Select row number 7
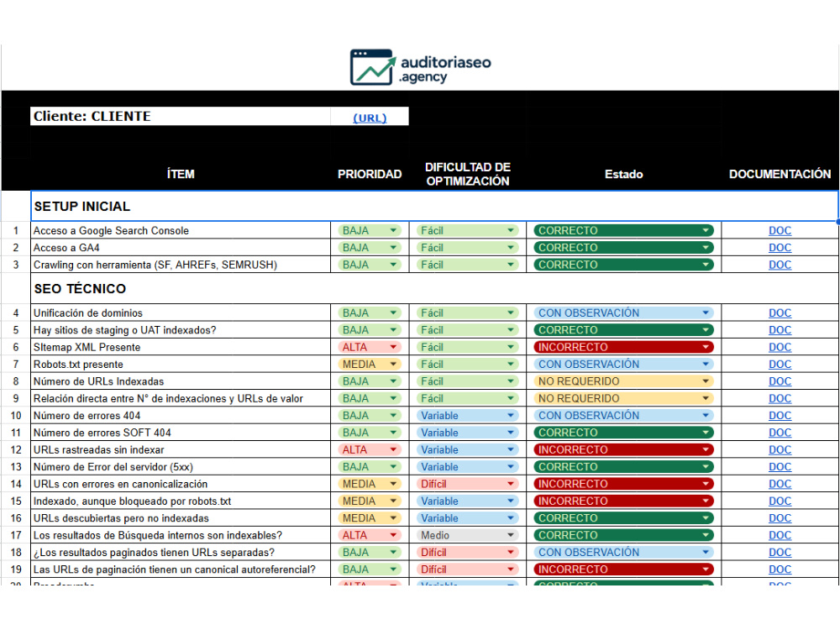Screen dimensions: 840x630 16,365
